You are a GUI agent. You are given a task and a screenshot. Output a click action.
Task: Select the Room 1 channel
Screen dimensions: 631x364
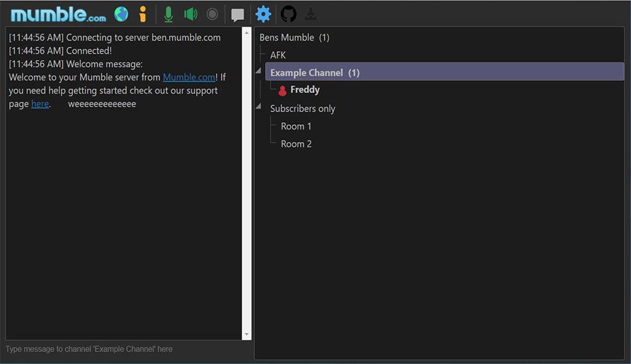[x=296, y=126]
